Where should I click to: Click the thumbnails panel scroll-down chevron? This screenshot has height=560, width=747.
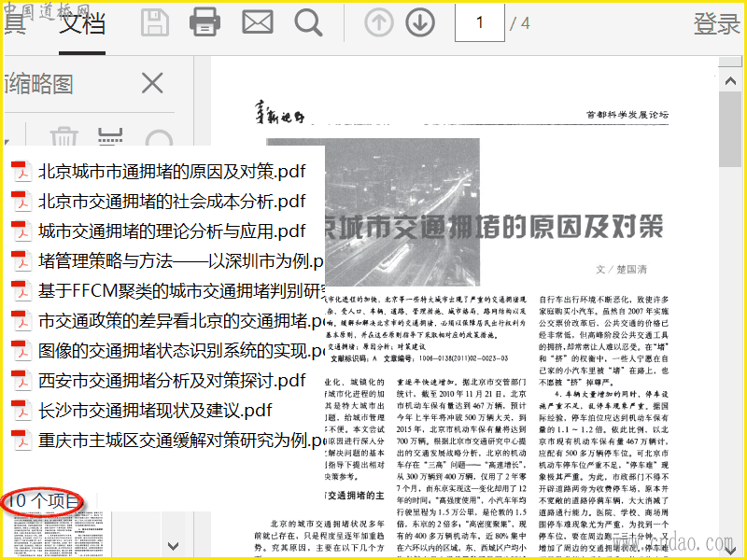click(173, 546)
